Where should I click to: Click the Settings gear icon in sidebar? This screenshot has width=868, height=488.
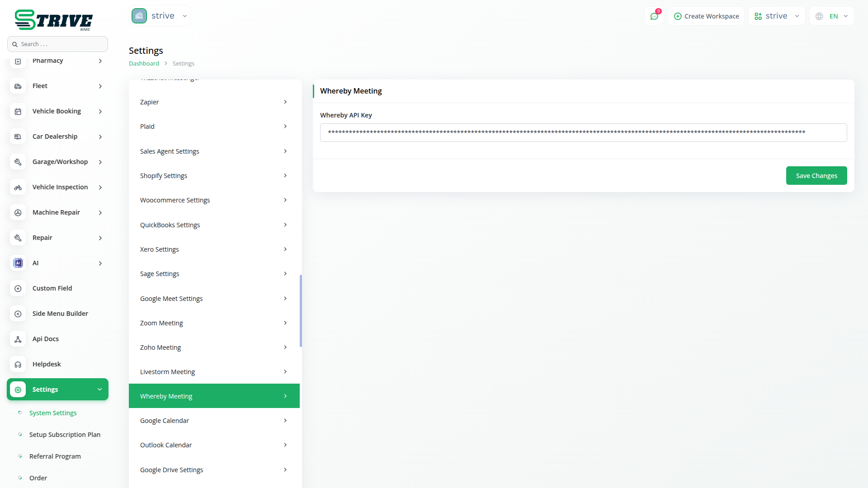(x=18, y=389)
